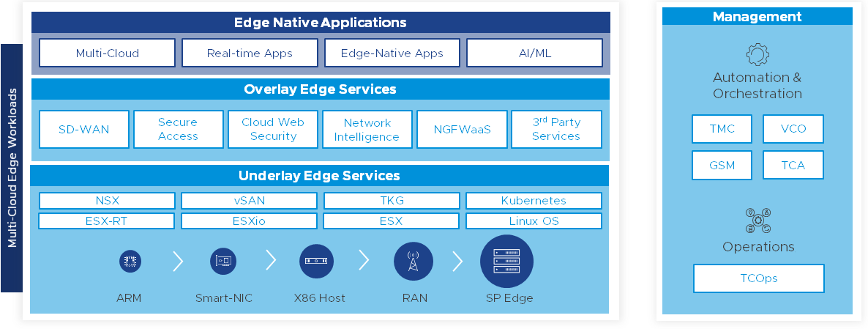This screenshot has width=868, height=329.
Task: Click the Operations heading text
Action: (x=758, y=246)
